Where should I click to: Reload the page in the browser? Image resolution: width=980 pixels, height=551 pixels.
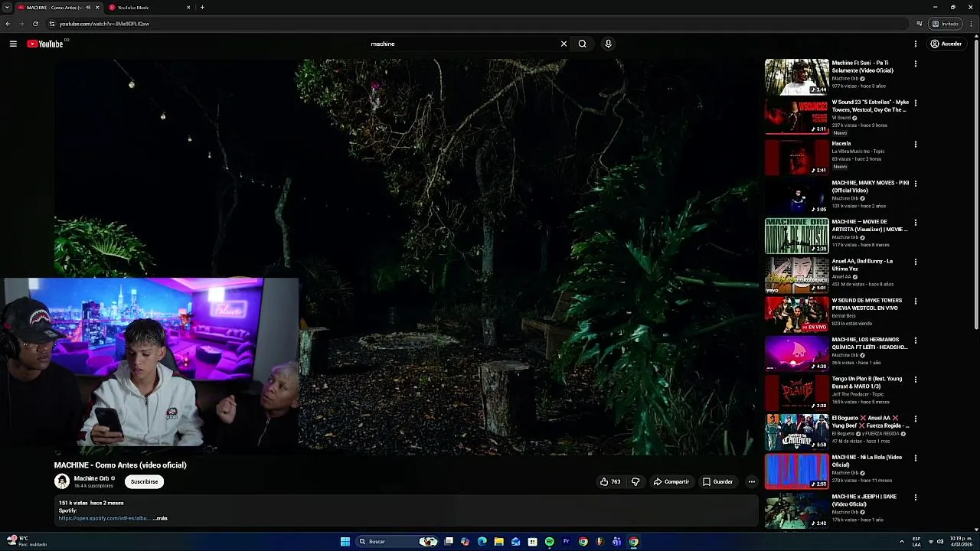click(x=35, y=24)
